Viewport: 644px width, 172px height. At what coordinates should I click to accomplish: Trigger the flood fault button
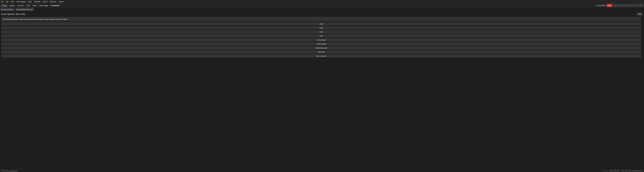[x=321, y=36]
